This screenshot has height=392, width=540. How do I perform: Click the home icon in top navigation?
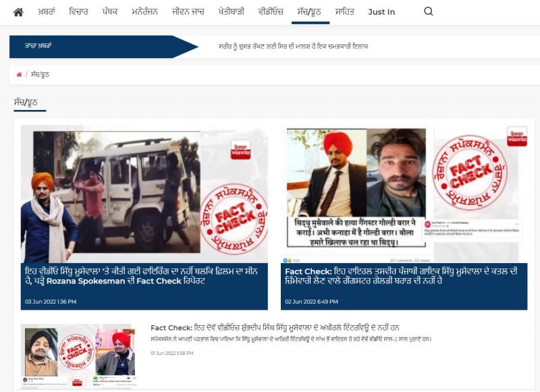[x=18, y=11]
